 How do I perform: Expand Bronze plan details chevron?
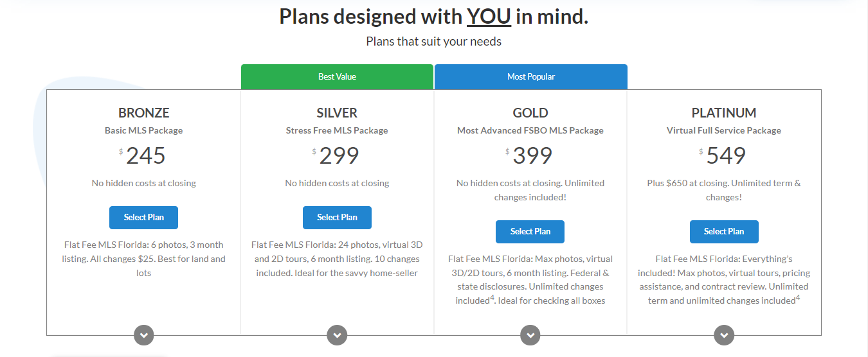coord(143,335)
